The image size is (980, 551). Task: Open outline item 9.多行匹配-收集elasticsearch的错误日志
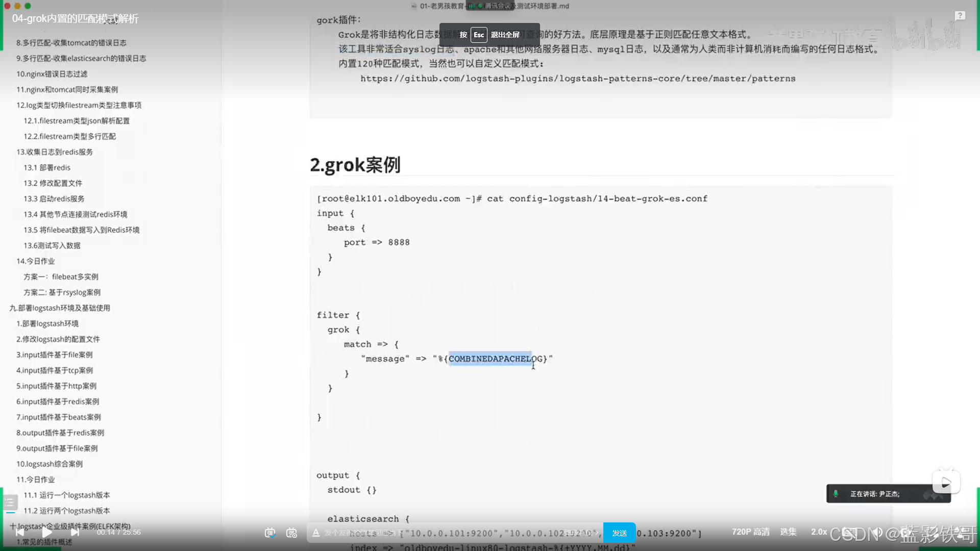(81, 58)
